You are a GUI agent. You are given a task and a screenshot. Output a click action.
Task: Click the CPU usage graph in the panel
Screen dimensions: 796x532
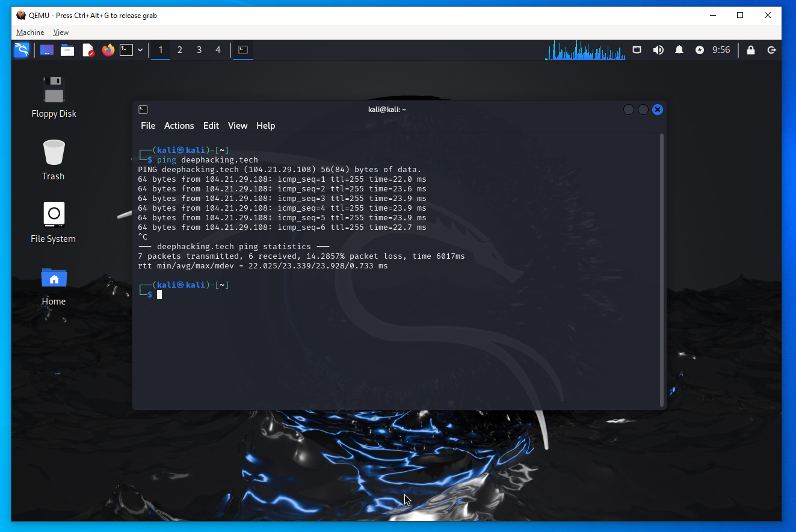coord(584,50)
